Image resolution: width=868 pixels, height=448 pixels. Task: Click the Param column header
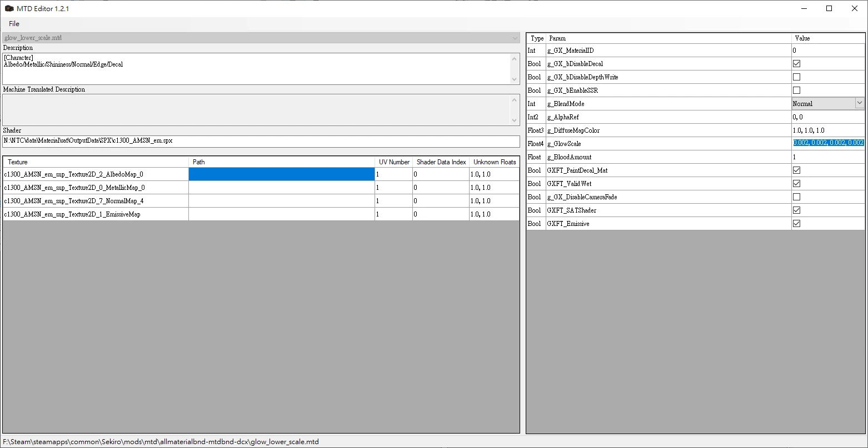tap(668, 38)
